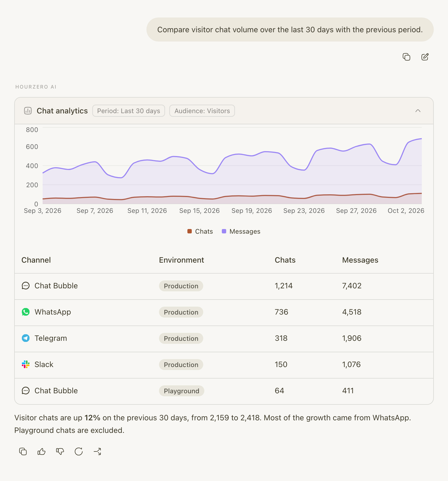Click the Telegram channel icon

tap(26, 338)
